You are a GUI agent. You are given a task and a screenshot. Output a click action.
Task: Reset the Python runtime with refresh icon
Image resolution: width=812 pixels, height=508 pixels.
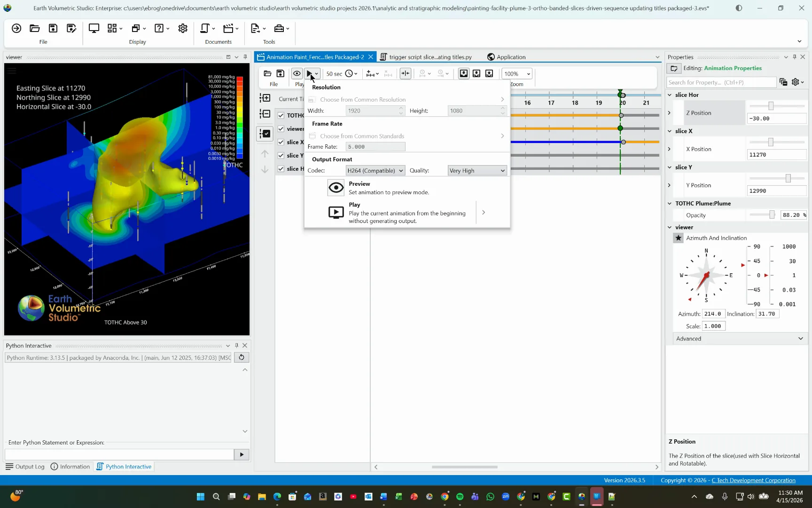[x=242, y=357]
